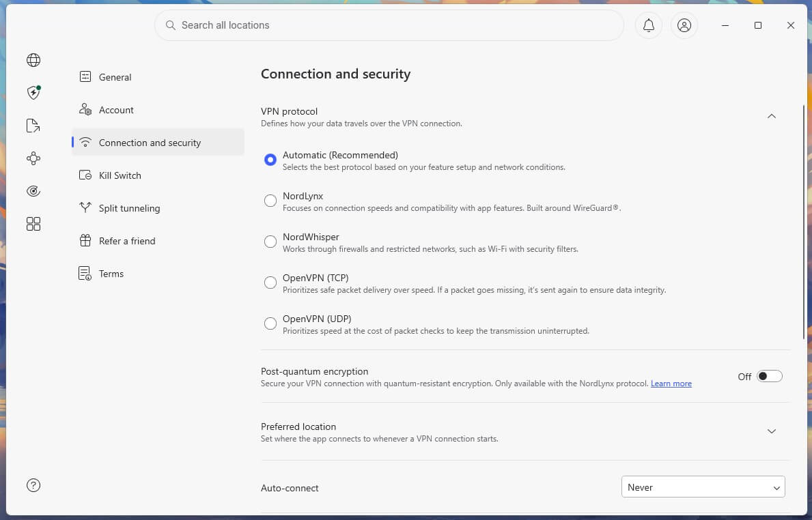Select the NordLynx protocol radio button
The height and width of the screenshot is (520, 812).
pyautogui.click(x=270, y=201)
